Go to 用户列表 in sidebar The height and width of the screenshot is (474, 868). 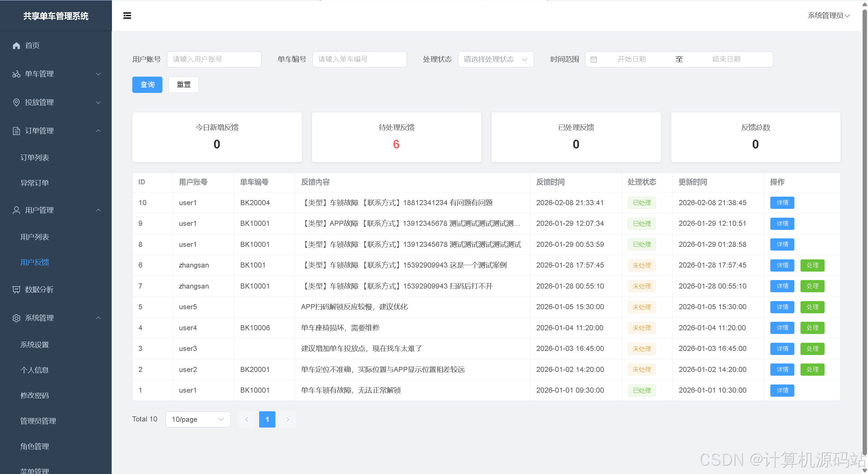(x=35, y=237)
